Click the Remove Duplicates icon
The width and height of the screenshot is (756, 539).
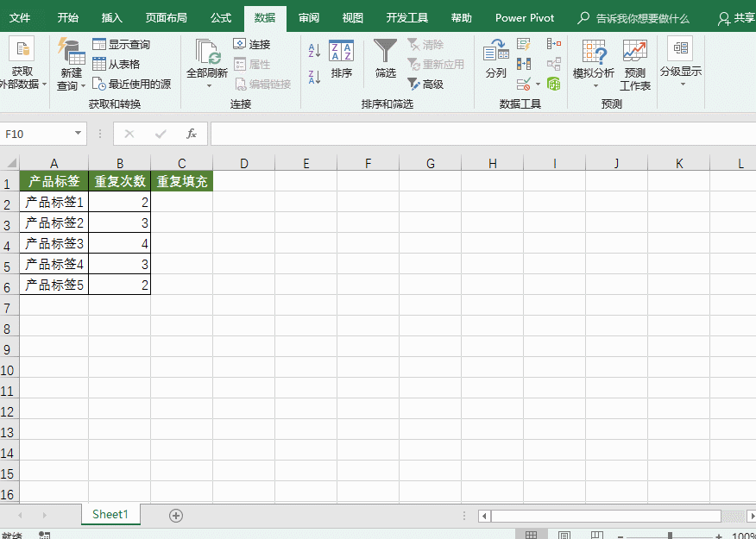pyautogui.click(x=524, y=64)
